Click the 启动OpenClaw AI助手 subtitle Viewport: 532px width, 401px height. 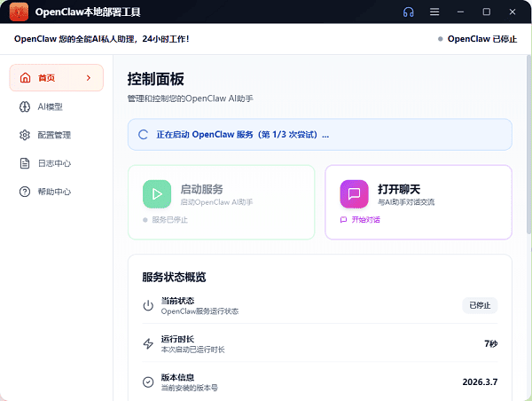click(x=216, y=202)
